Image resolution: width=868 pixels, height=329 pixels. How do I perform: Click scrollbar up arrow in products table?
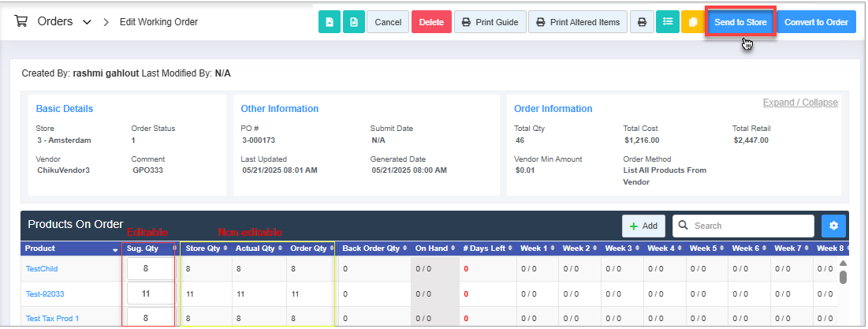(x=843, y=264)
